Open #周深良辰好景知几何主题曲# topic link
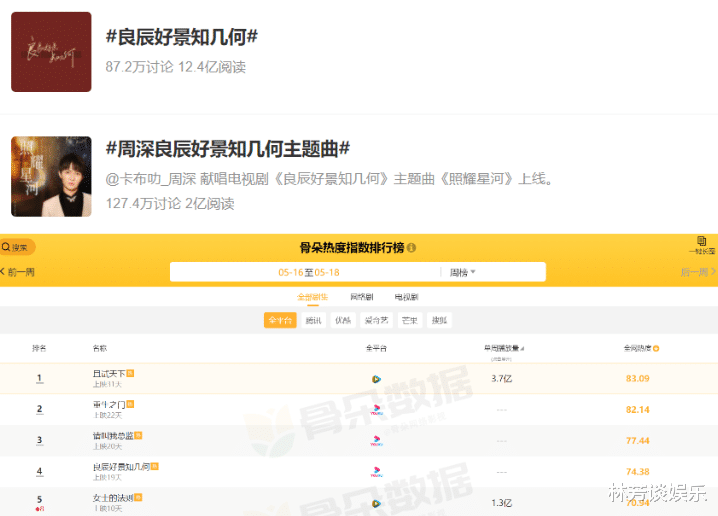The width and height of the screenshot is (718, 516). click(228, 149)
